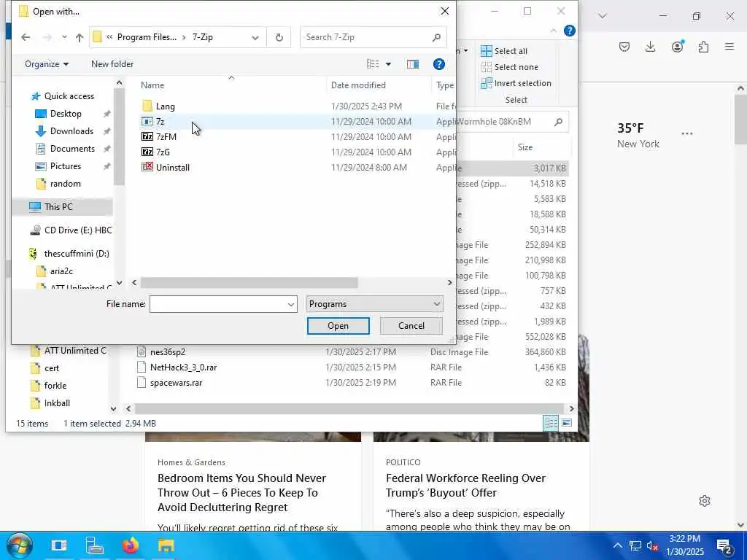747x560 pixels.
Task: Open Downloads in navigation pane
Action: [x=64, y=131]
